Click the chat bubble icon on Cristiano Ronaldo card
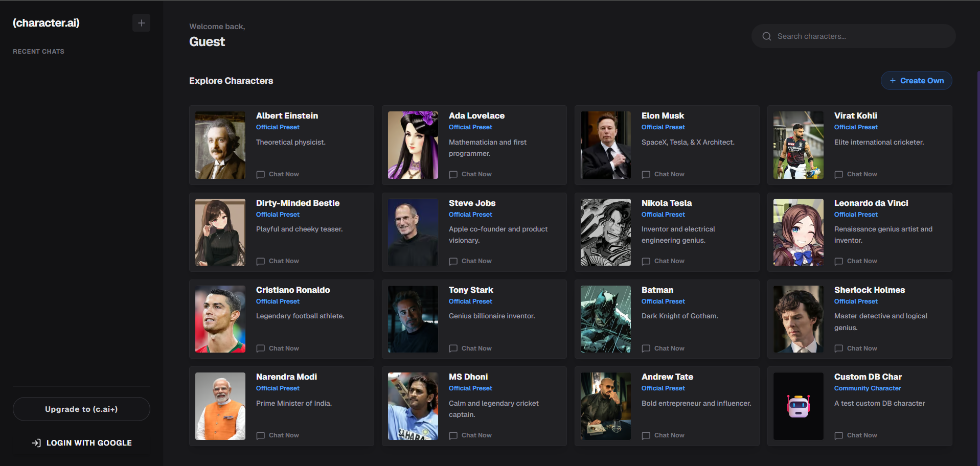 (x=261, y=348)
